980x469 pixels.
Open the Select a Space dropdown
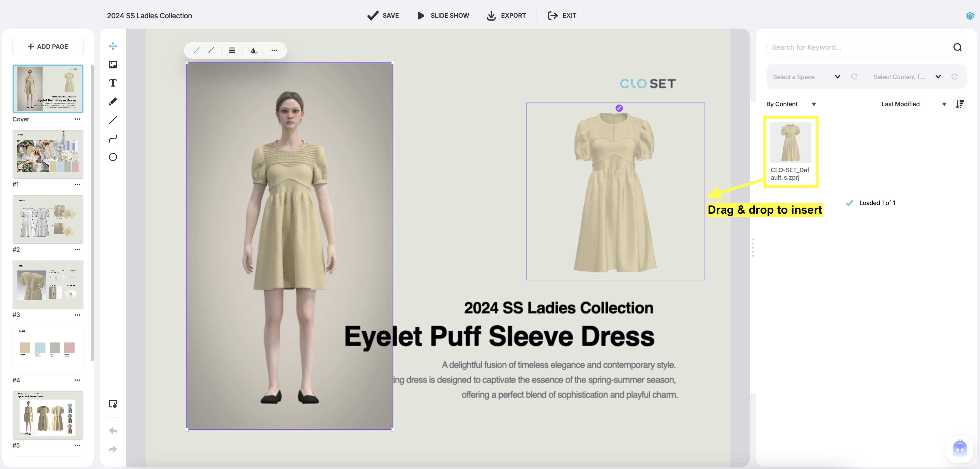[805, 77]
